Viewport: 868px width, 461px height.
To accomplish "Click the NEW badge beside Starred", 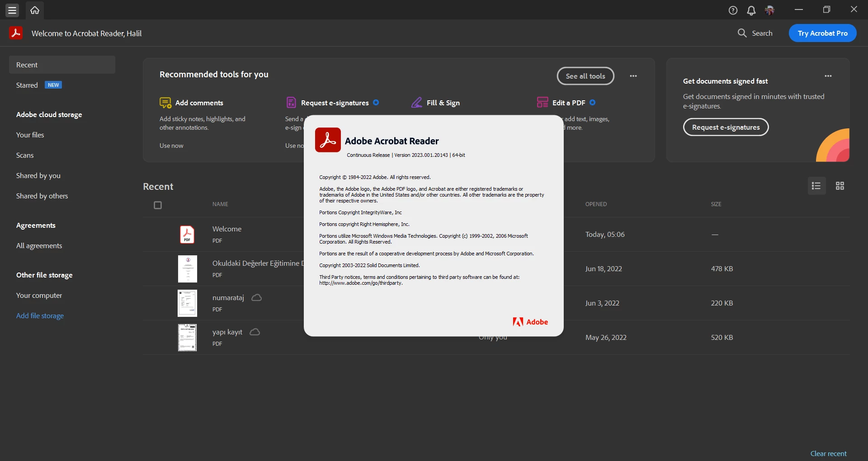I will point(53,85).
